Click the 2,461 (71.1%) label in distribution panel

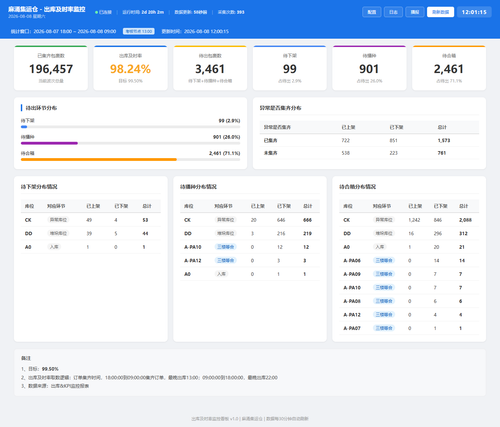tap(225, 153)
